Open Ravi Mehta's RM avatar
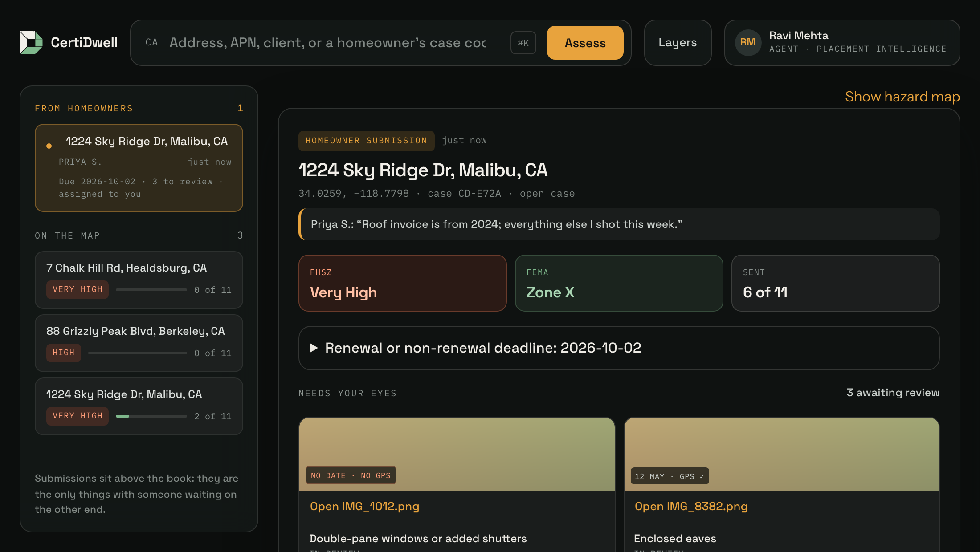The image size is (980, 552). tap(748, 43)
